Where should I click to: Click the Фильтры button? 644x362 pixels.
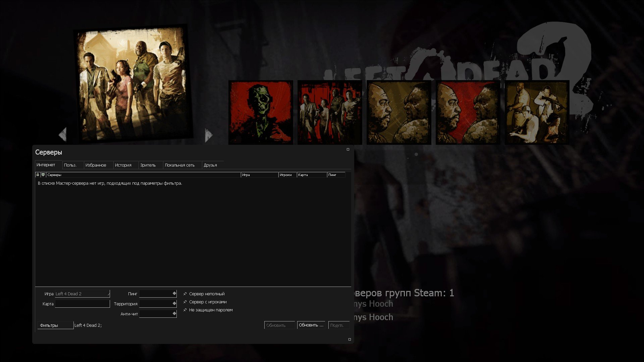pyautogui.click(x=55, y=325)
